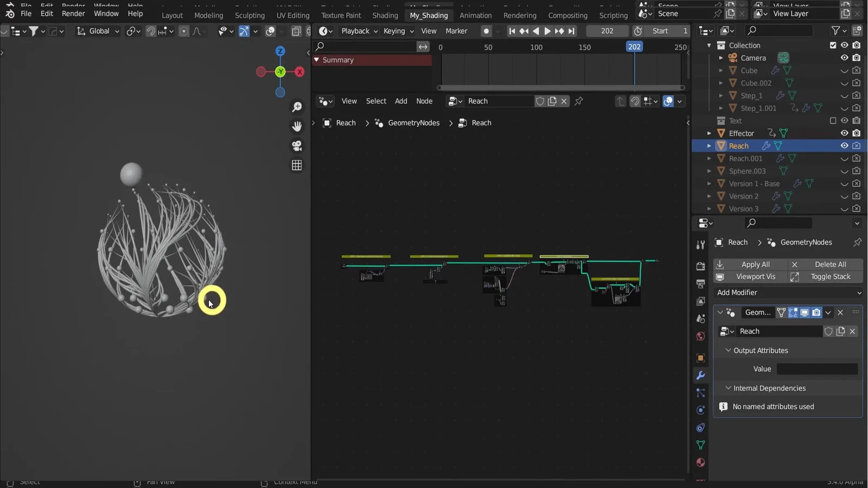Toggle the fake user shield next to Reach
This screenshot has width=868, height=488.
540,101
